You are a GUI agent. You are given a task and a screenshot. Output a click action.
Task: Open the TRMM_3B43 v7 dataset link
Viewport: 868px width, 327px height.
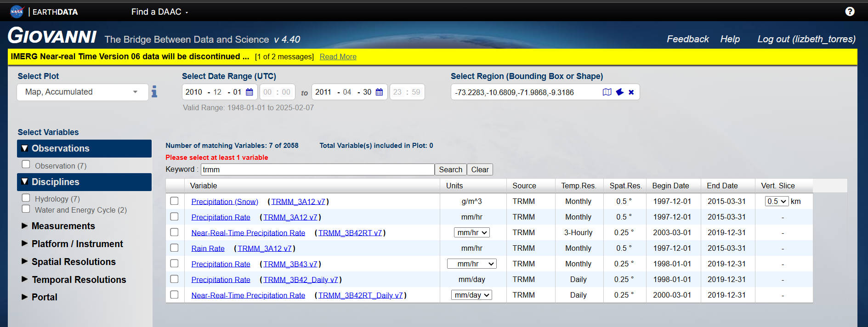pos(290,264)
